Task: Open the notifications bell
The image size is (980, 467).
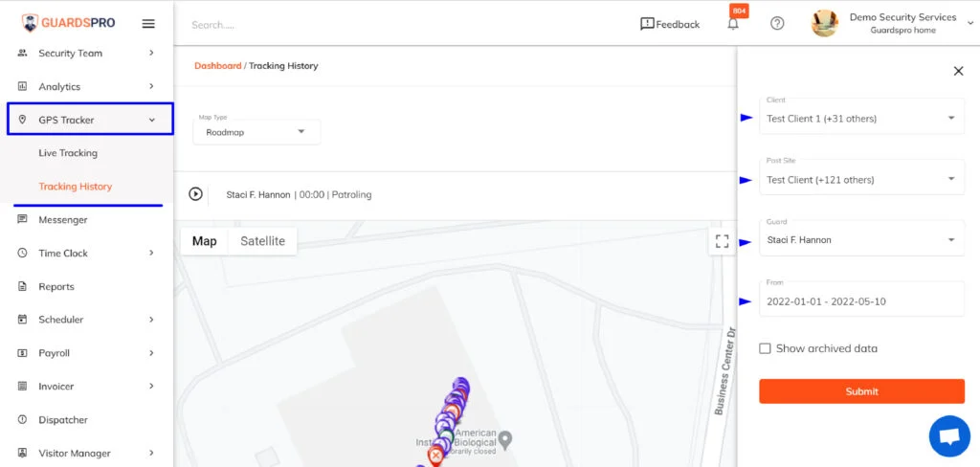Action: [733, 24]
